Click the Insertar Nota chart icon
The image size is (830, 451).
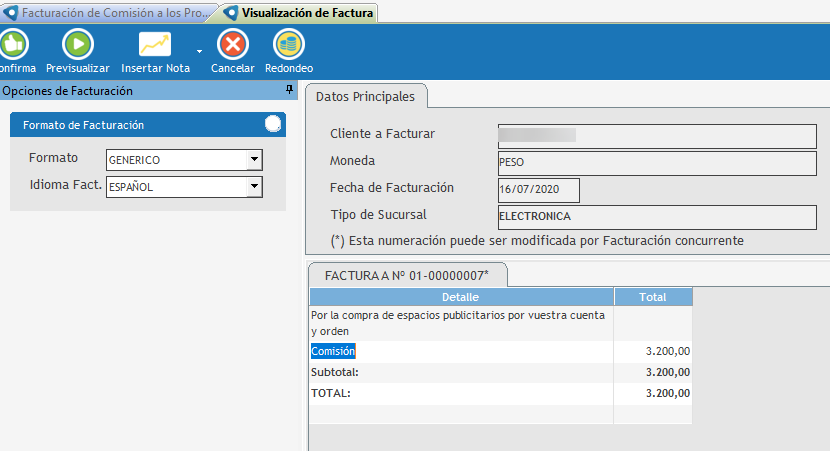155,45
